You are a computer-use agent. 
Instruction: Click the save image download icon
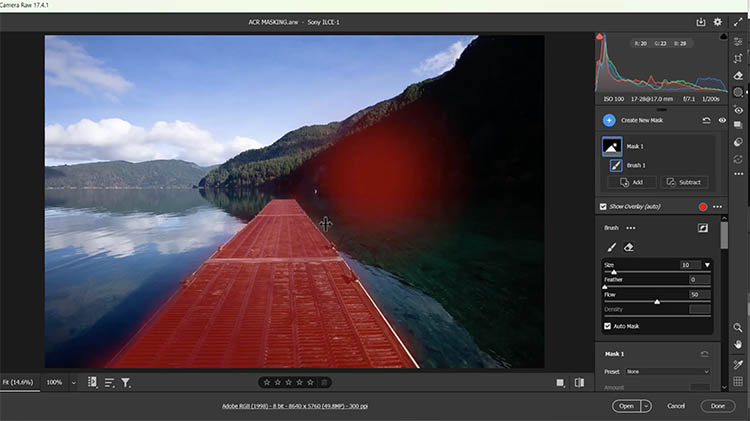[701, 21]
